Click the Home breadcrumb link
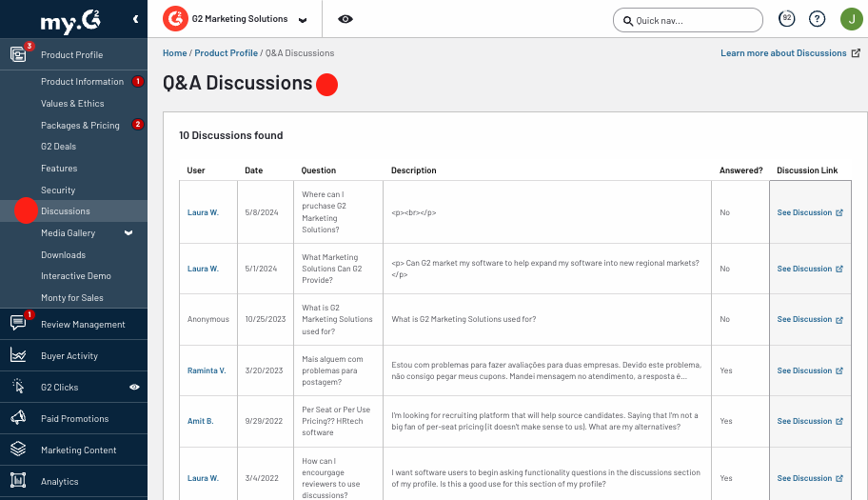The height and width of the screenshot is (500, 868). pos(175,53)
